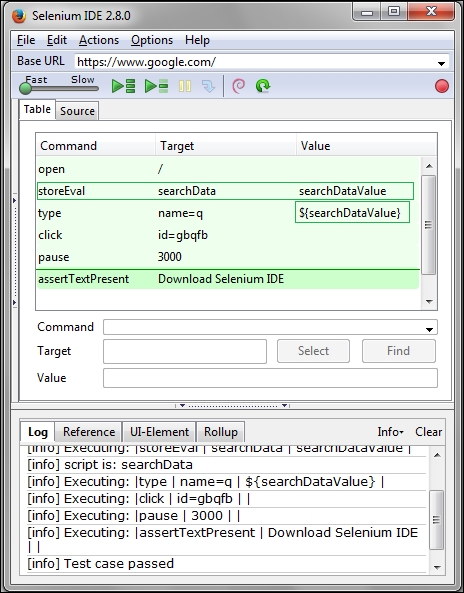Switch to the Reference tab

(x=89, y=432)
